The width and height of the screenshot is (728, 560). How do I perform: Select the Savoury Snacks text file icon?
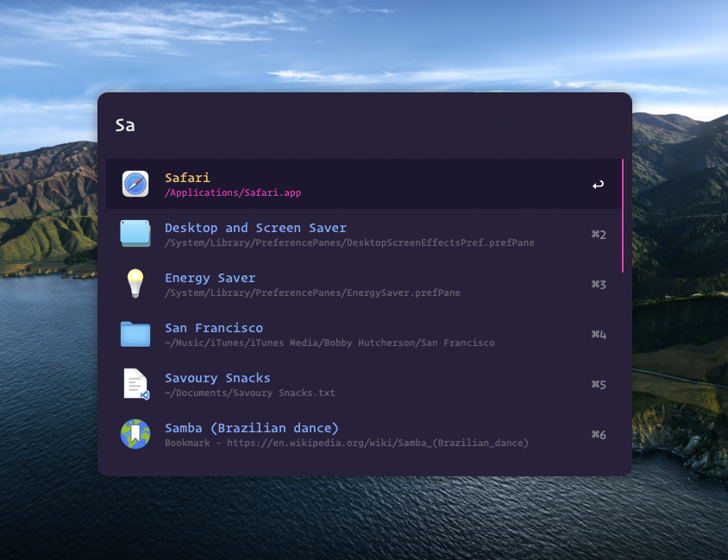pos(136,384)
